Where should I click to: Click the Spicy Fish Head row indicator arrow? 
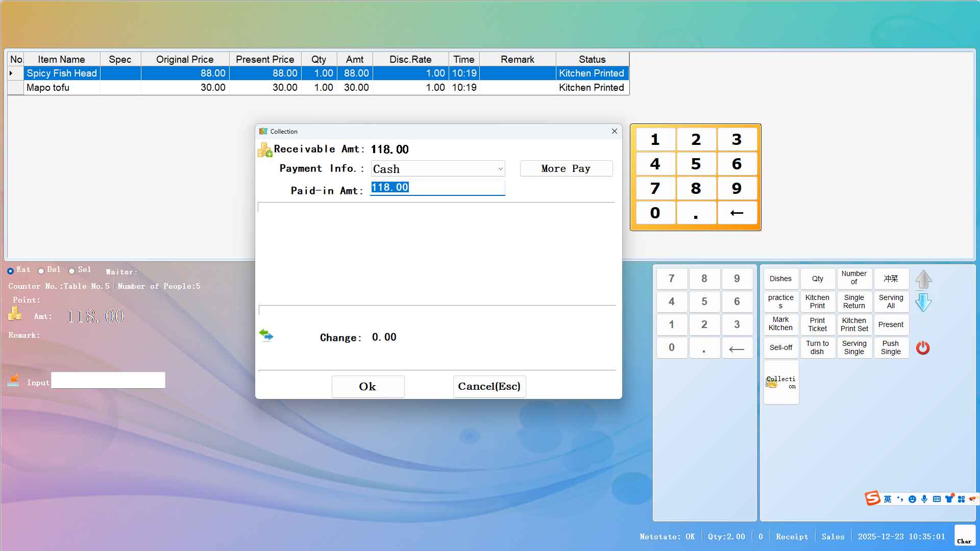[x=11, y=73]
